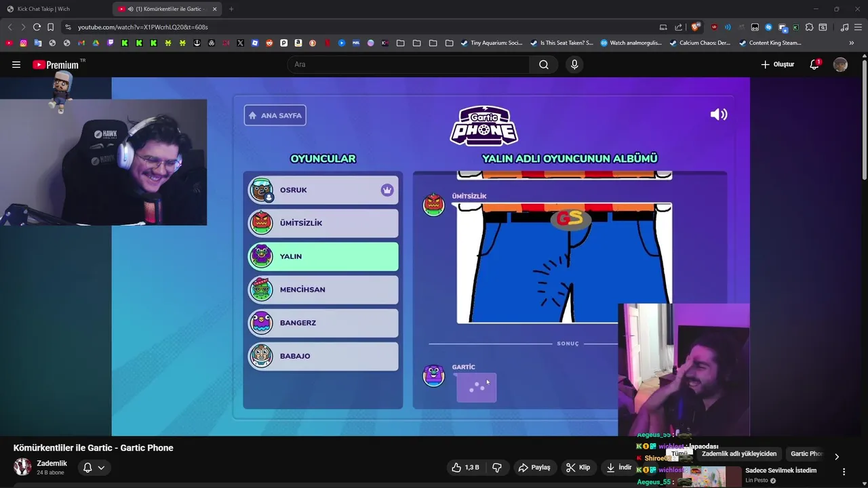The height and width of the screenshot is (488, 868).
Task: Start voice search with microphone icon
Action: point(574,64)
